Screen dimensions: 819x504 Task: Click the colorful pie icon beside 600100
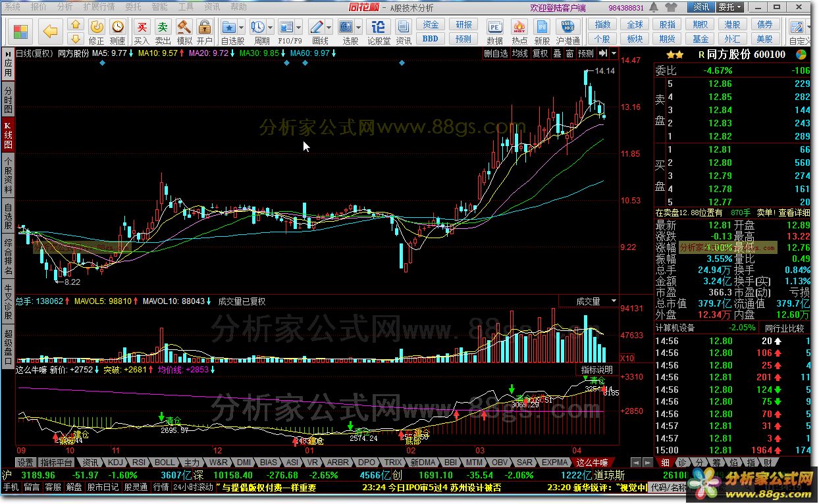click(801, 55)
